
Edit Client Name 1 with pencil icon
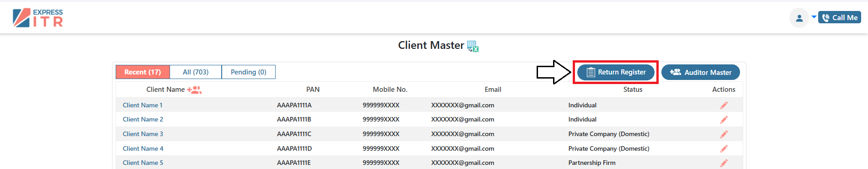click(x=724, y=105)
